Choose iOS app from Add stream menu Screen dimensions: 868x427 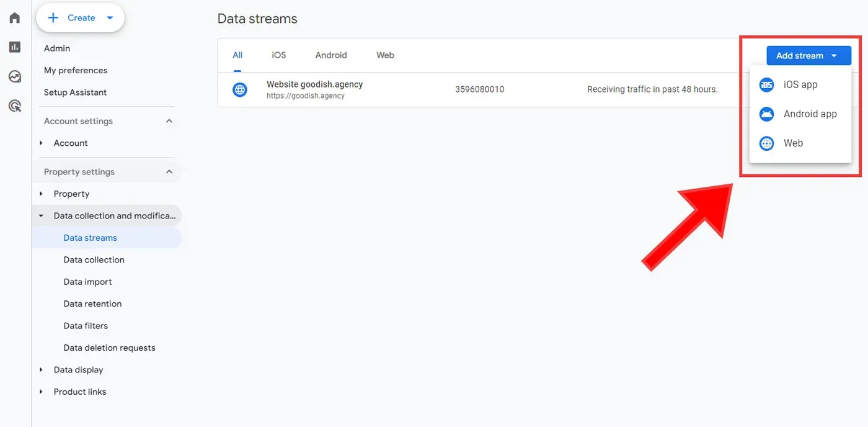coord(800,85)
